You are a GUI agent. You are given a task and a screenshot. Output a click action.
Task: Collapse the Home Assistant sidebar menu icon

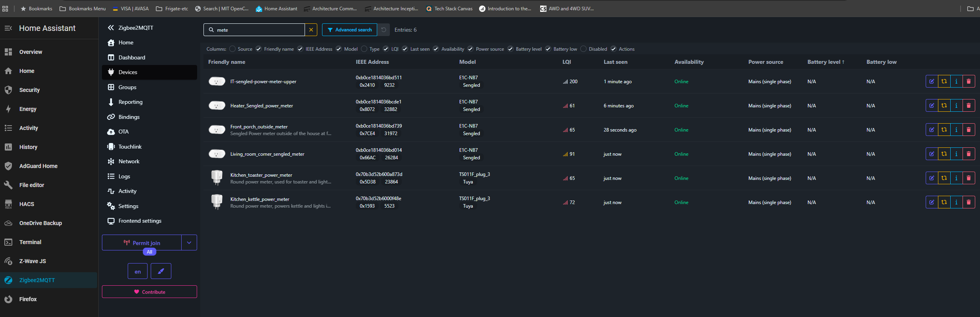[x=8, y=28]
